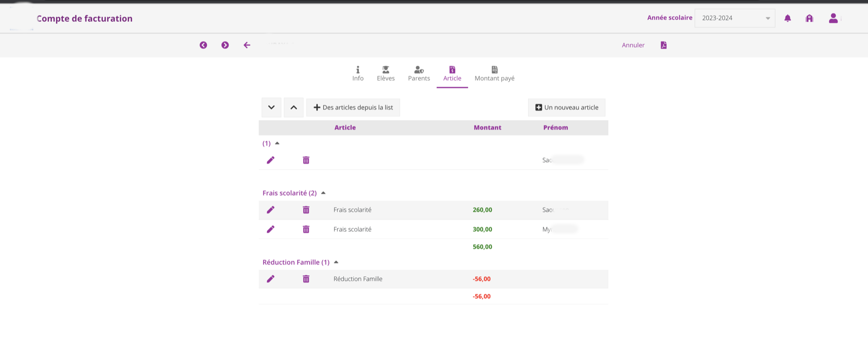868x360 pixels.
Task: Collapse Frais scolarité (2) group
Action: click(x=324, y=193)
